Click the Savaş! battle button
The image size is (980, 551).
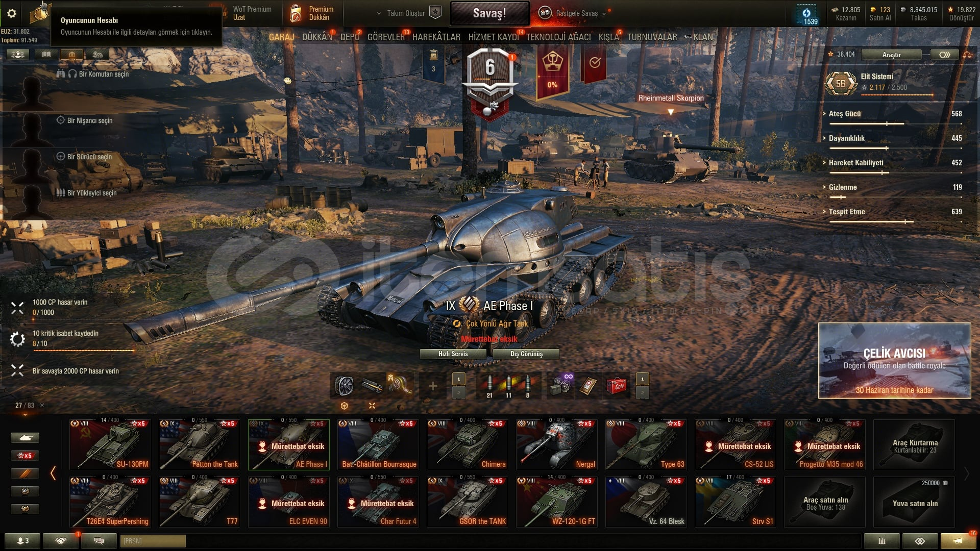pos(489,14)
